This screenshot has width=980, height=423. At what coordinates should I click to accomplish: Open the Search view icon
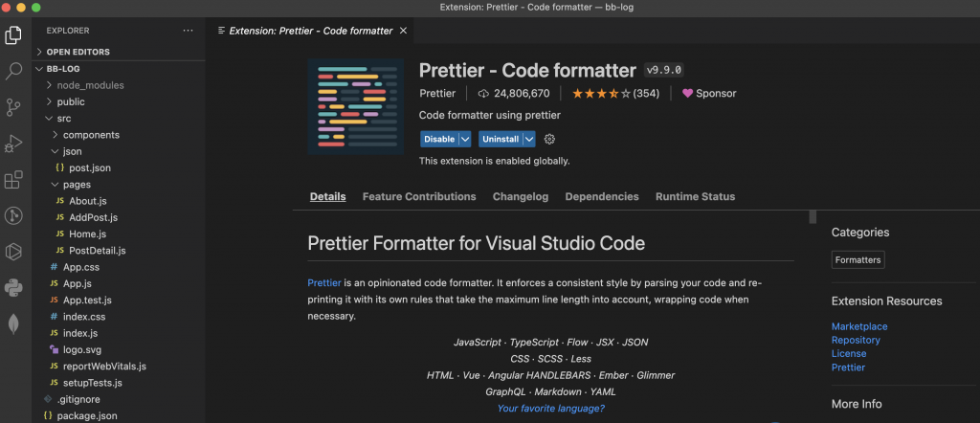[13, 71]
